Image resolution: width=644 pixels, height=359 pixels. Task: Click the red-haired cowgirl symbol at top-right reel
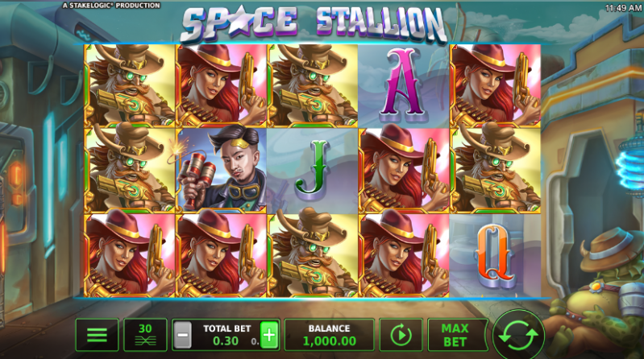[496, 85]
